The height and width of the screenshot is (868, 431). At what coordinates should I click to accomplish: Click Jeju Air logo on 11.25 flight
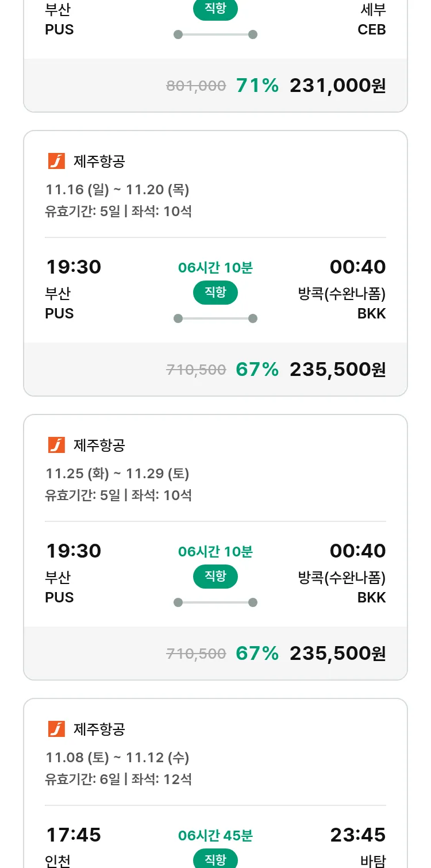[56, 445]
